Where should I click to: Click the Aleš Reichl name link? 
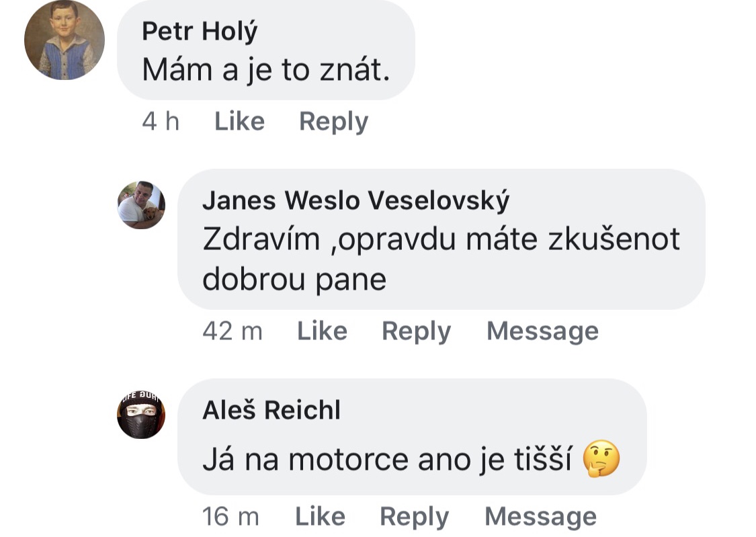(271, 409)
